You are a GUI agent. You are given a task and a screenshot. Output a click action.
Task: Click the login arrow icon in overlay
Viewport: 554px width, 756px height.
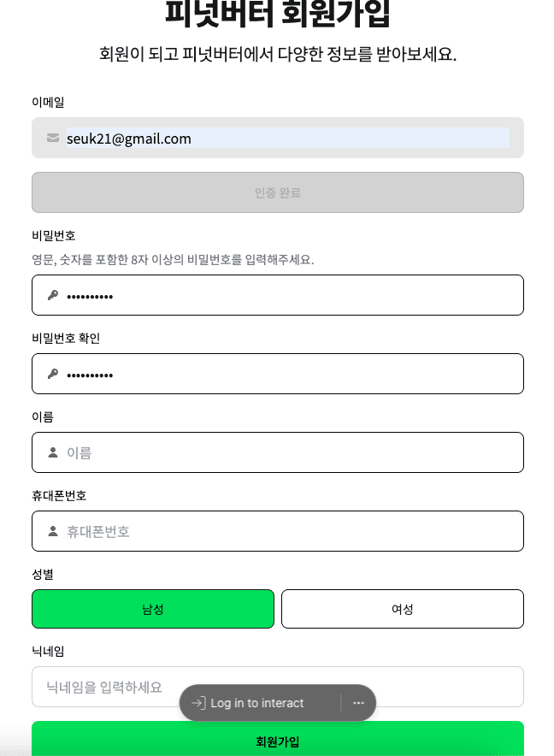pyautogui.click(x=198, y=703)
